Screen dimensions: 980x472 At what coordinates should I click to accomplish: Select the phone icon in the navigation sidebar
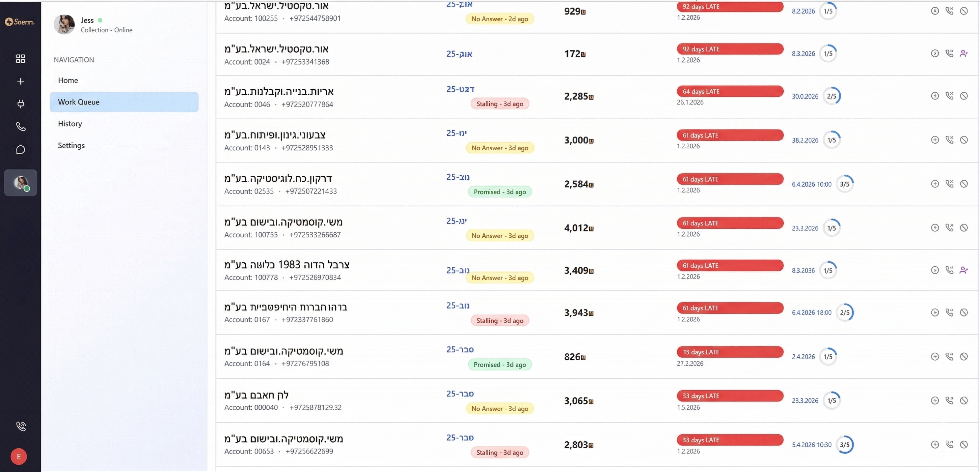coord(20,127)
